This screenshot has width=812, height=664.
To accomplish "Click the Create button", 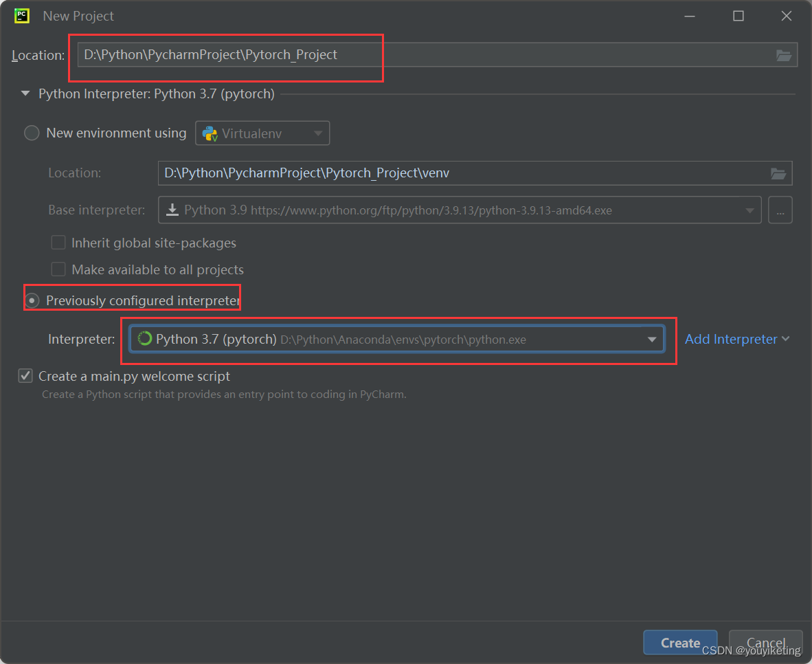I will pyautogui.click(x=680, y=643).
